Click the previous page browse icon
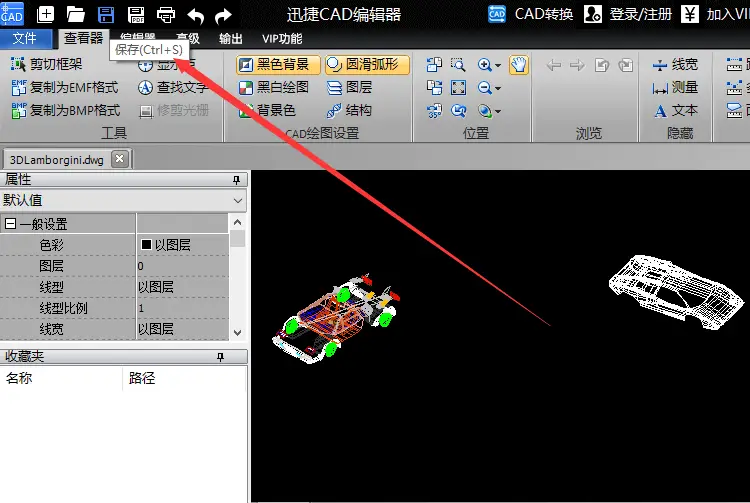This screenshot has height=503, width=750. 602,65
